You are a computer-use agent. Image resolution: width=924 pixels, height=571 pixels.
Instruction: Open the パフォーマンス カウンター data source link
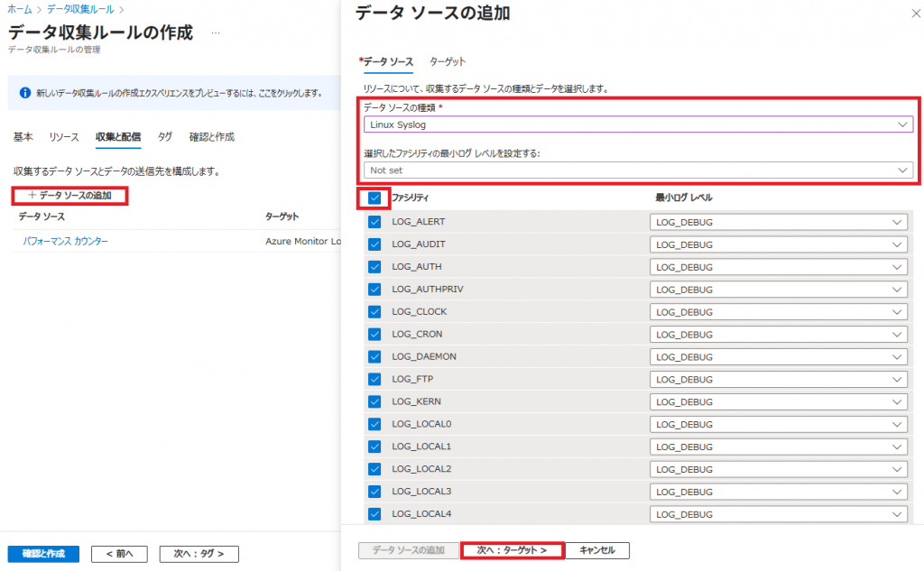pyautogui.click(x=65, y=242)
